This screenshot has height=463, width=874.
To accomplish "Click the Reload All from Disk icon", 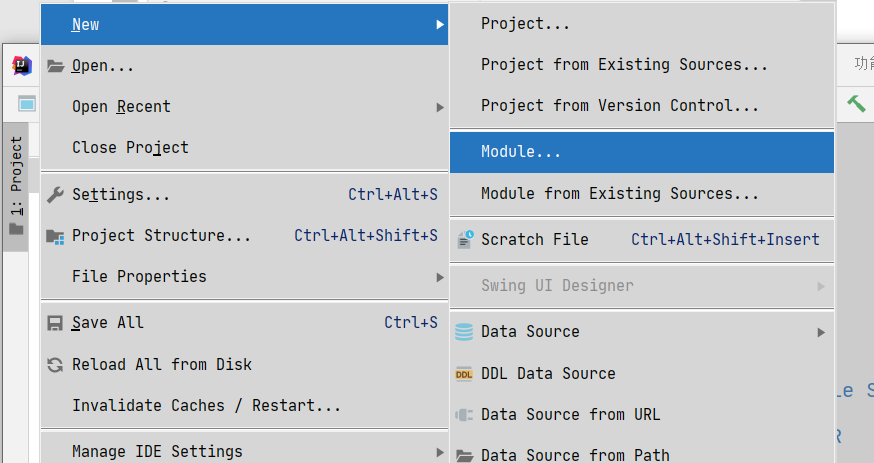I will (56, 365).
